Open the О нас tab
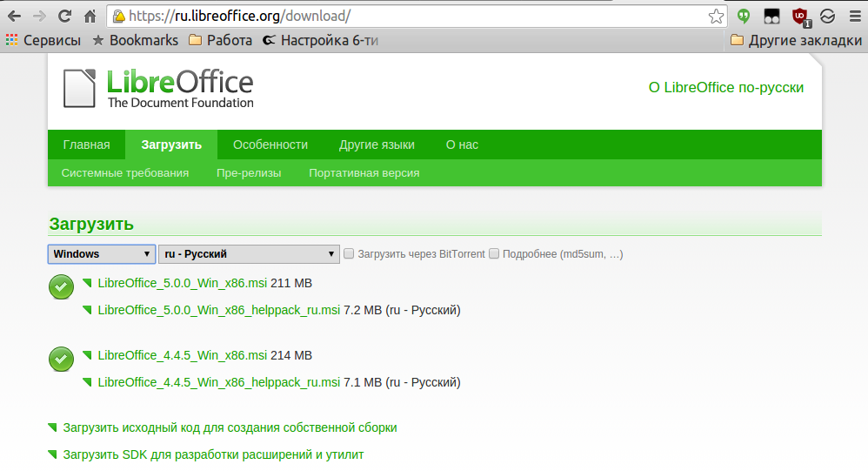 tap(462, 145)
